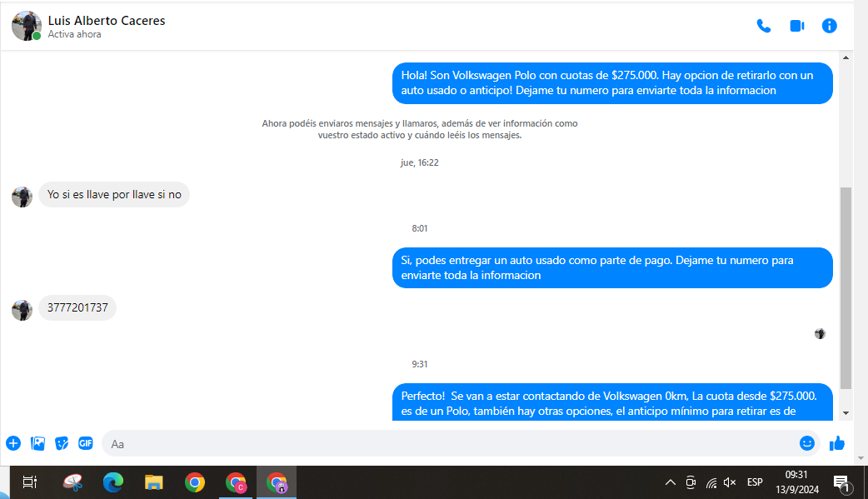Select the message '3777201737'
The image size is (868, 499).
click(77, 308)
